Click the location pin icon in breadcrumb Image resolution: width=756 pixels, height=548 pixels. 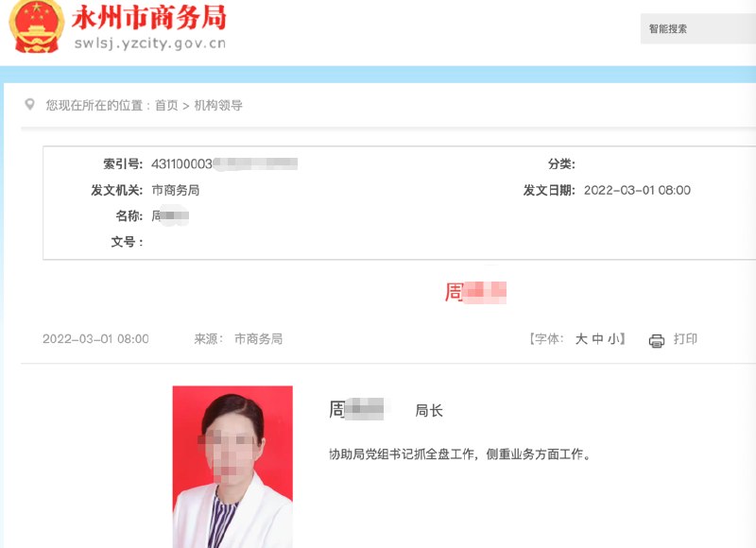point(30,104)
